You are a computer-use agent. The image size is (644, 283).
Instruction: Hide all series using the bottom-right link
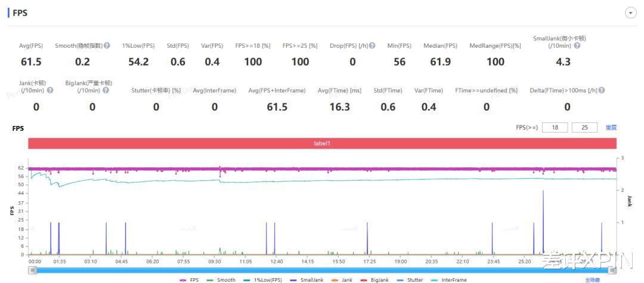point(592,280)
